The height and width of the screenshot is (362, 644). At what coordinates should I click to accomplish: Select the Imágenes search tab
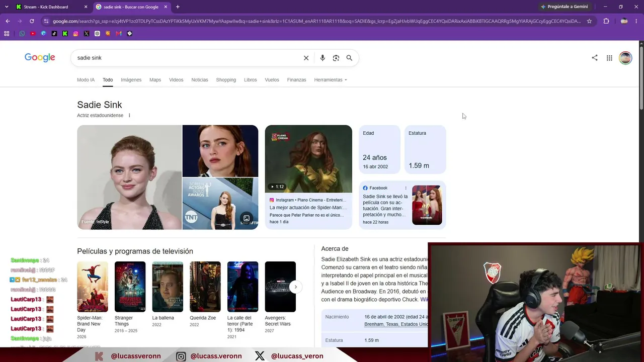tap(131, 80)
